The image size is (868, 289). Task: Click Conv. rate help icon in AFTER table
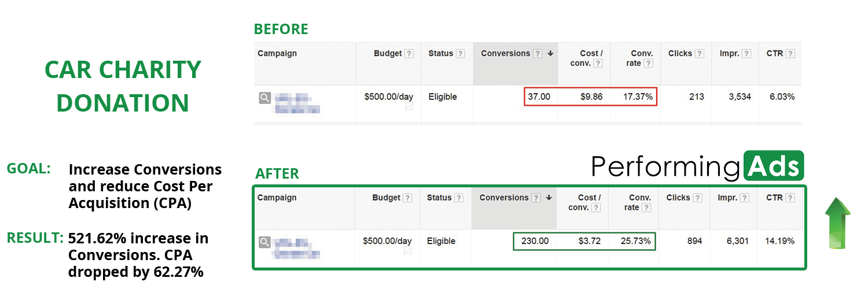click(x=646, y=208)
